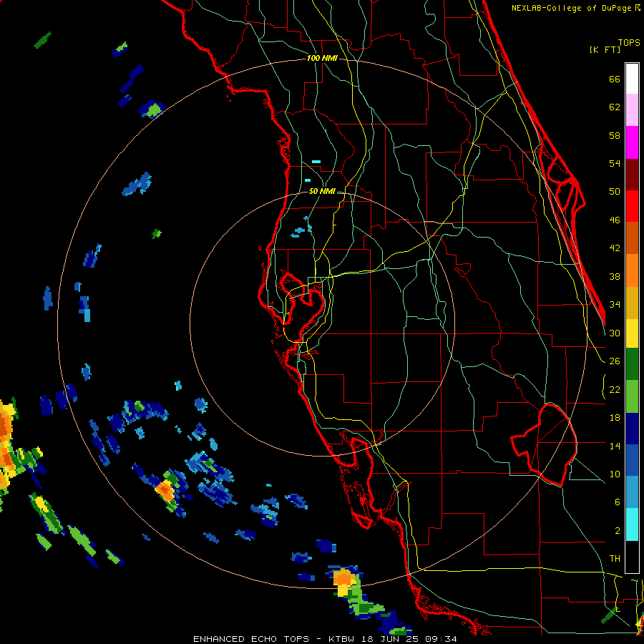Click the [K FT] units label
The height and width of the screenshot is (644, 644).
605,49
